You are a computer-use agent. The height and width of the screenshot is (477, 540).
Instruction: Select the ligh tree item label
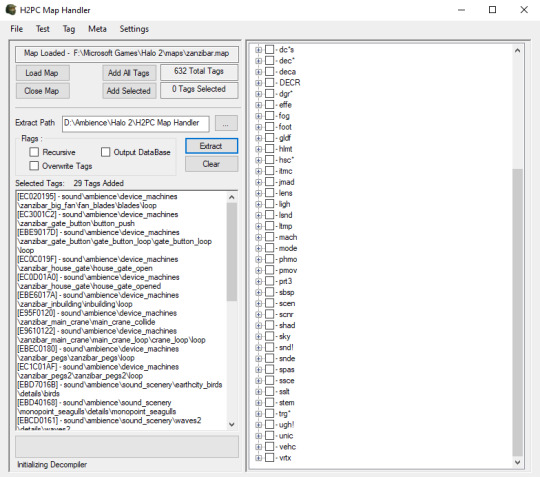point(284,204)
